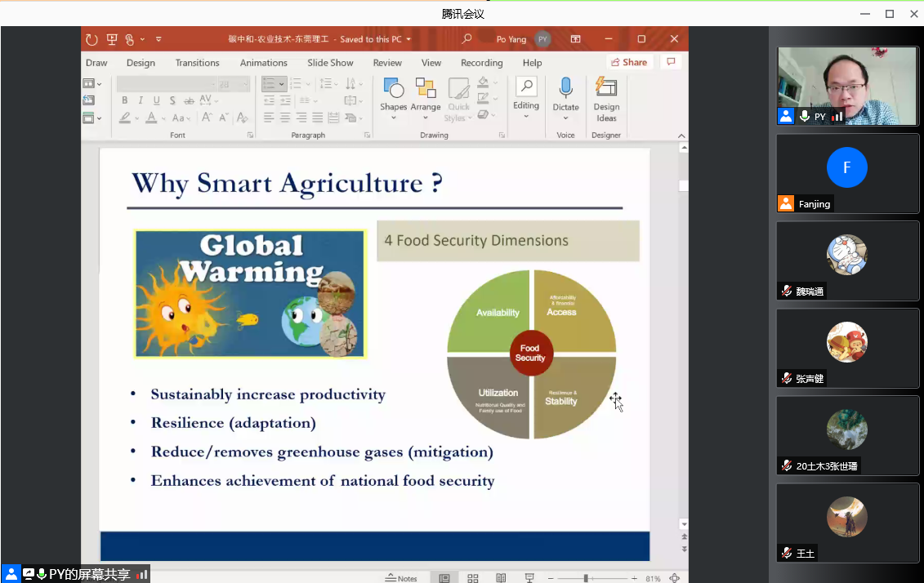
Task: Switch to the Slide Show tab
Action: point(330,63)
